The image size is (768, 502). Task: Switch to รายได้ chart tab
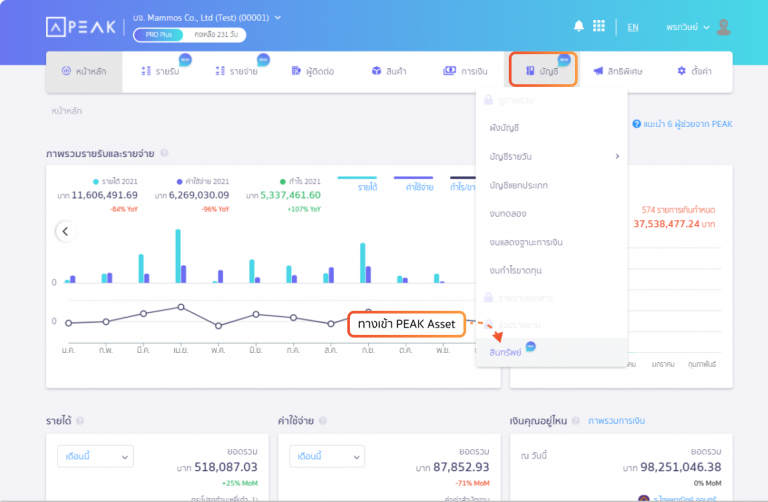367,187
